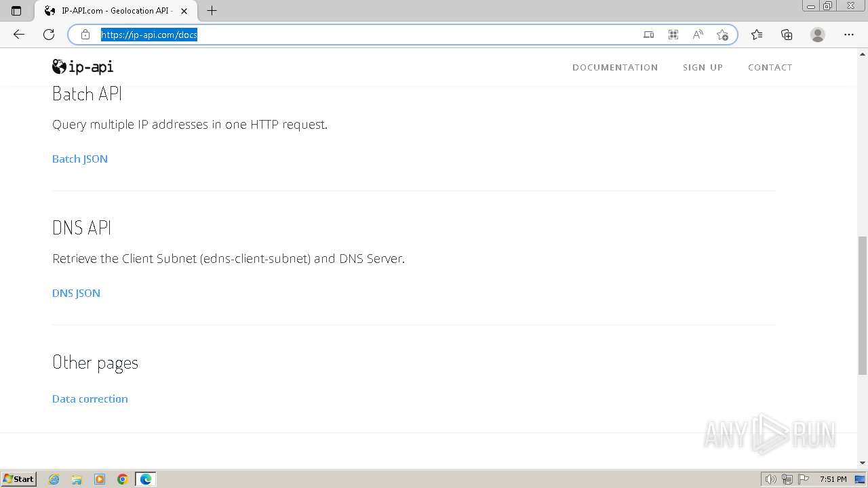Viewport: 868px width, 488px height.
Task: Open the Favorites list
Action: click(757, 35)
